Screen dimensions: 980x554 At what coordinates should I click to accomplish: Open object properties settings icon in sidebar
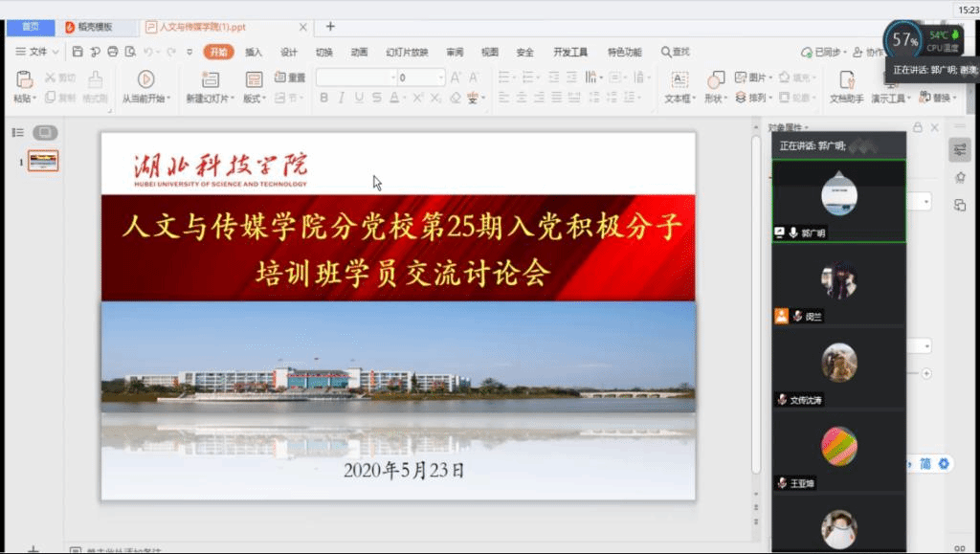pyautogui.click(x=960, y=150)
